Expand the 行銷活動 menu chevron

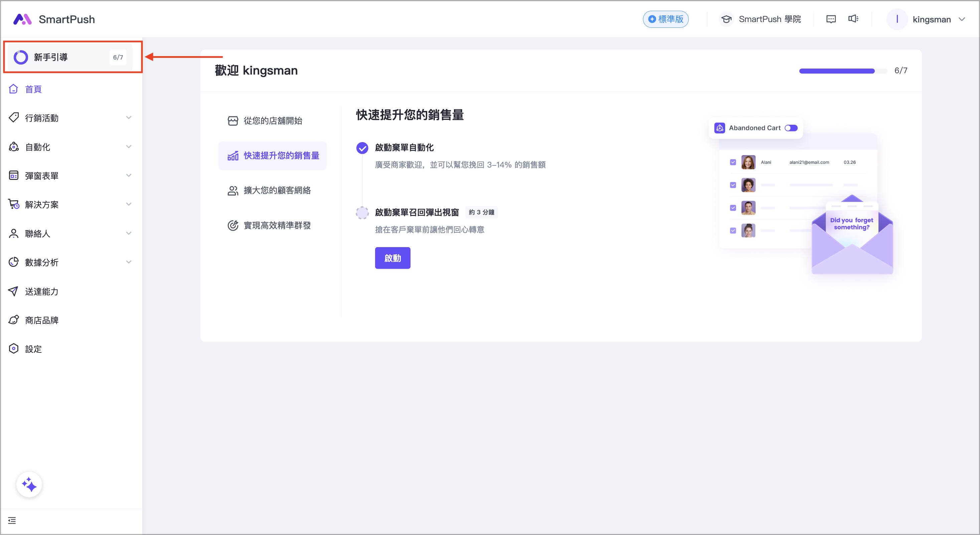[x=129, y=118]
